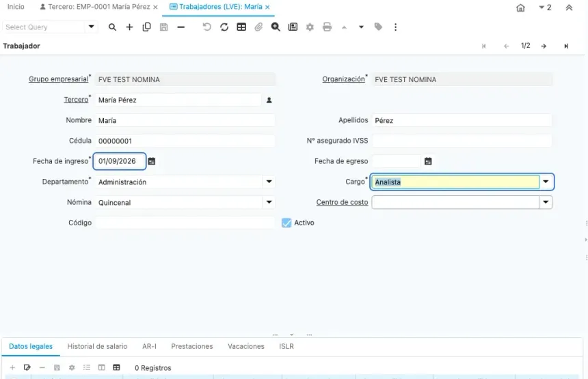Delete record with main toolbar minus icon
Screen dimensions: 588x379
pos(181,27)
